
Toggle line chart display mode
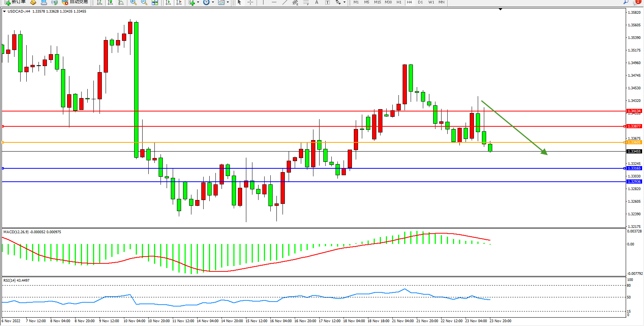pyautogui.click(x=121, y=2)
